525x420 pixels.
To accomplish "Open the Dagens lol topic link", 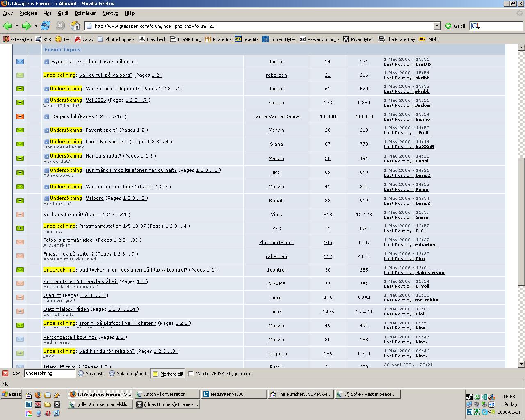I will pyautogui.click(x=64, y=116).
